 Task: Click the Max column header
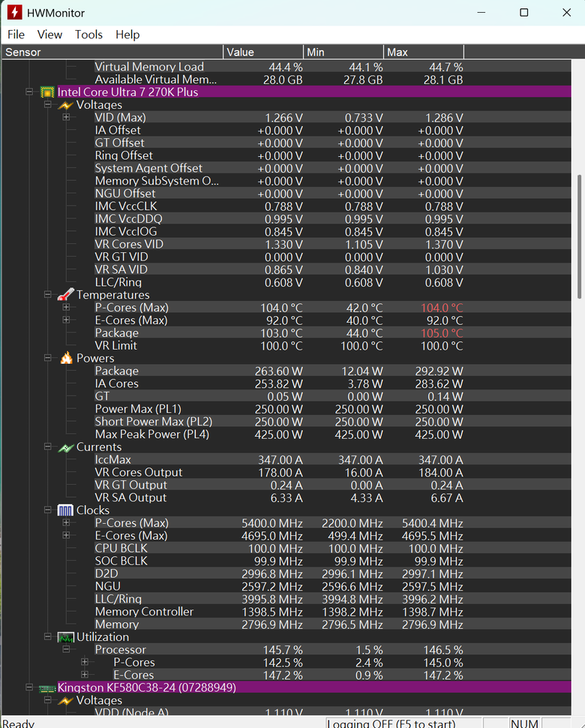424,52
